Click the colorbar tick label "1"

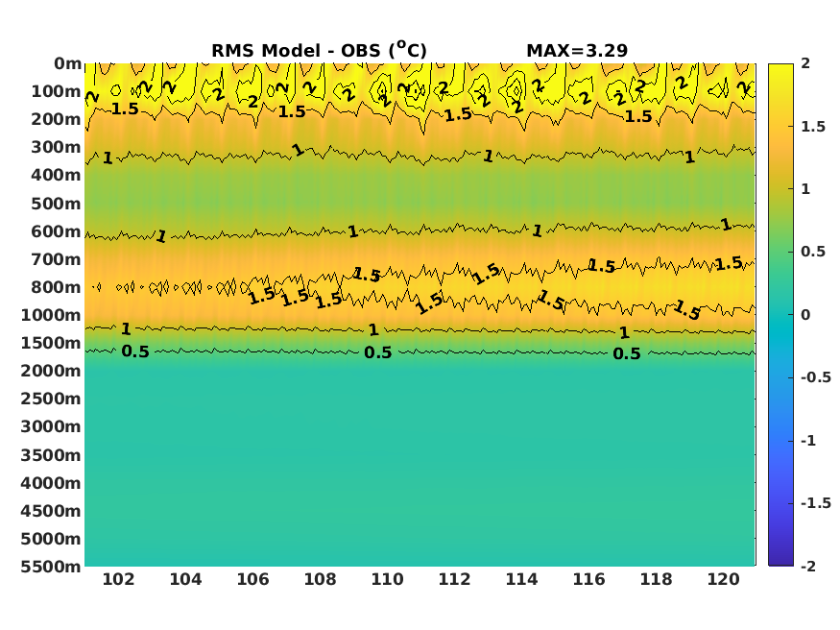[x=805, y=189]
